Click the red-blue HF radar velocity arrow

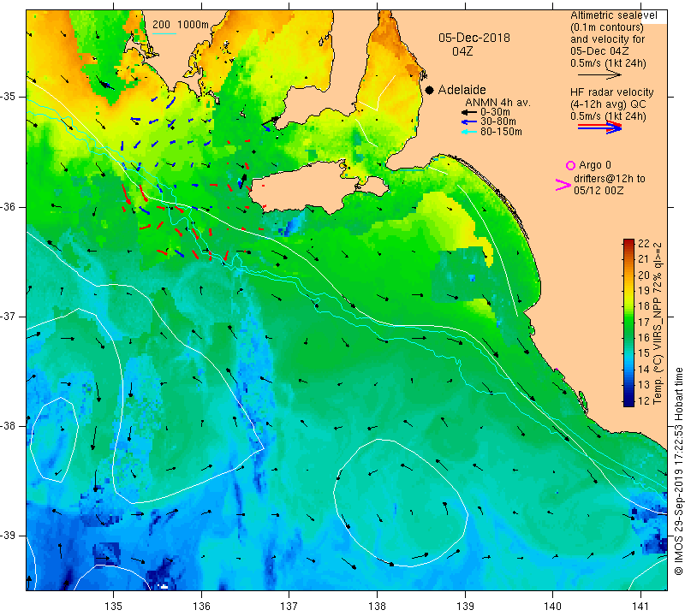pyautogui.click(x=599, y=127)
